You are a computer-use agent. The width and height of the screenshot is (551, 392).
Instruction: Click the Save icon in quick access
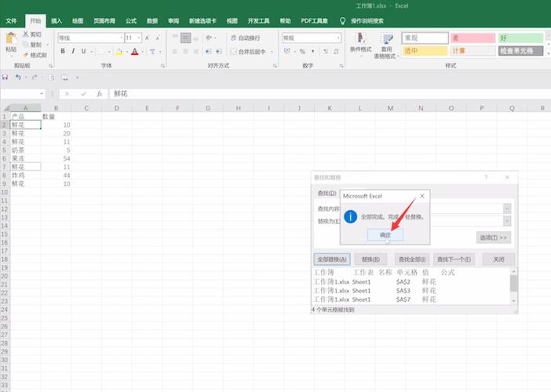point(5,78)
